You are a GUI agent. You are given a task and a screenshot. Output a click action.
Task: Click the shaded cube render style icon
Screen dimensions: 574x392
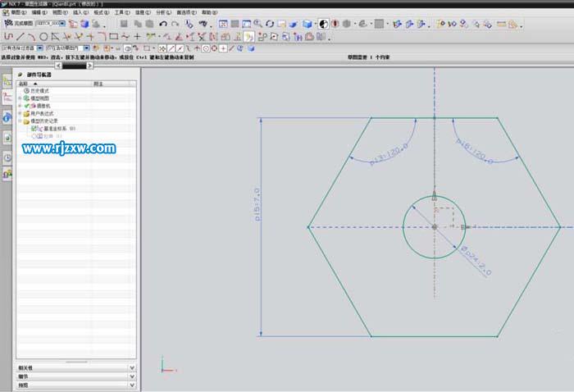(307, 24)
